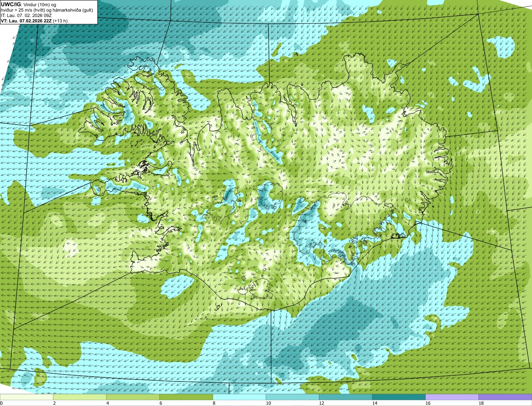The width and height of the screenshot is (532, 406).
Task: Click the '8' tick label on the scale
Action: point(214,403)
